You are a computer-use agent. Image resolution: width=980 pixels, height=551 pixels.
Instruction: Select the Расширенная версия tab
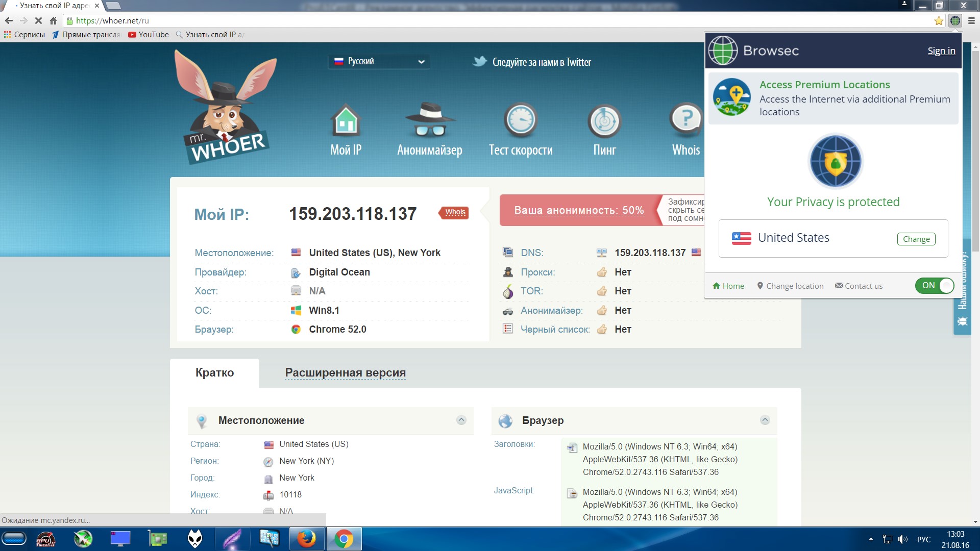pyautogui.click(x=345, y=373)
